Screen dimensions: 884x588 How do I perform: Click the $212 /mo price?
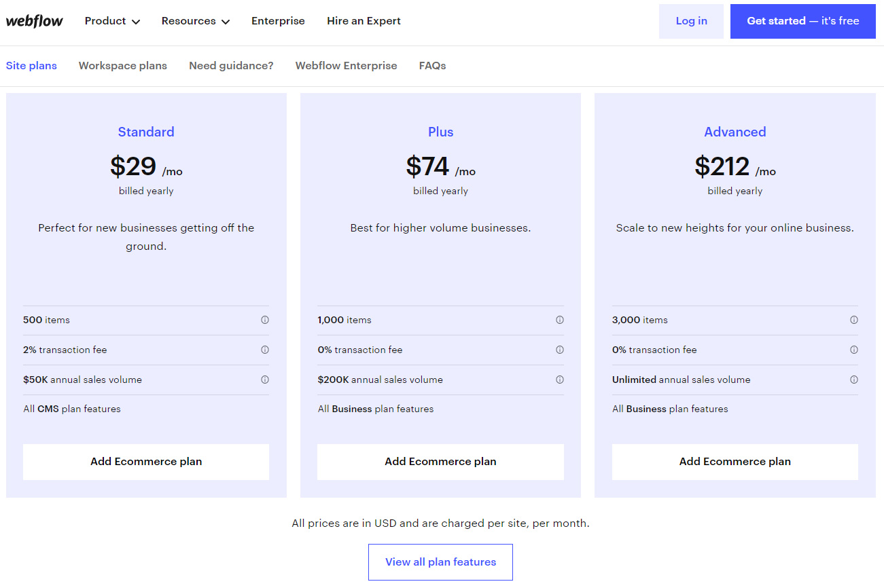735,166
